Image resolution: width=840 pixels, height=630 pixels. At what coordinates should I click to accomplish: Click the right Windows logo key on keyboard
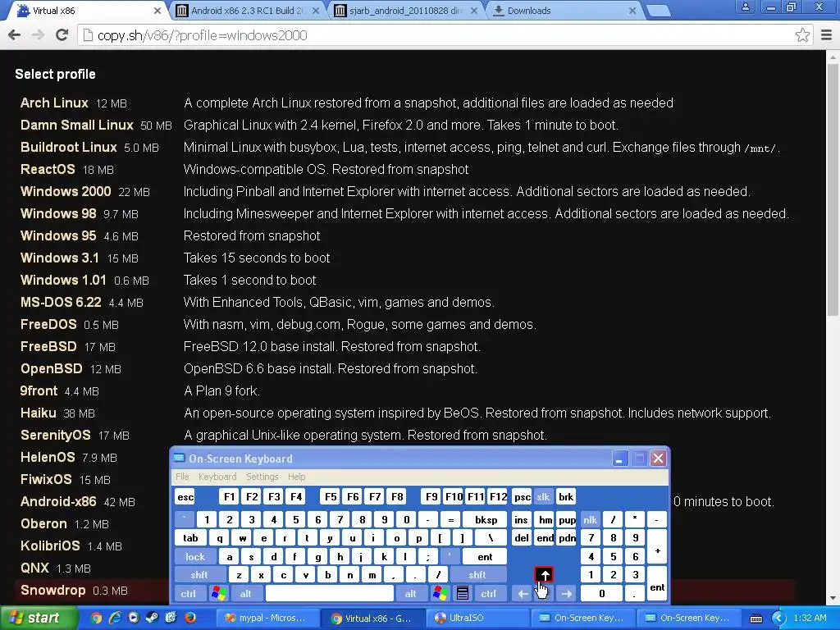click(x=440, y=594)
